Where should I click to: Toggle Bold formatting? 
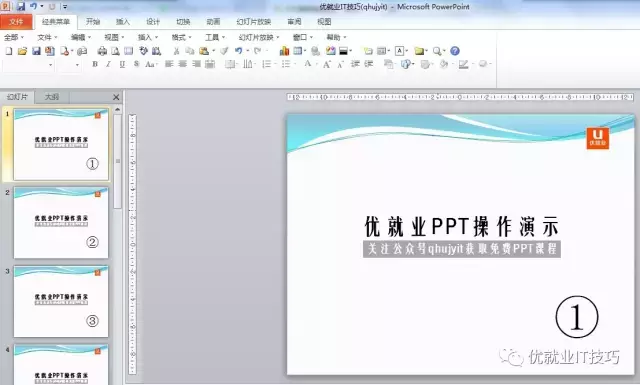click(95, 64)
